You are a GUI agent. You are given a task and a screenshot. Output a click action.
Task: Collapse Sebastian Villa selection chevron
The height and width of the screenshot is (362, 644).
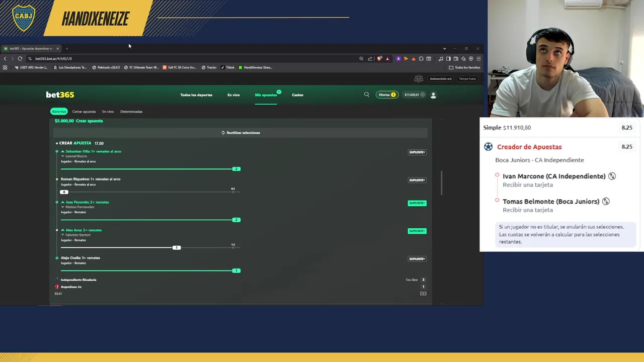[x=63, y=151]
